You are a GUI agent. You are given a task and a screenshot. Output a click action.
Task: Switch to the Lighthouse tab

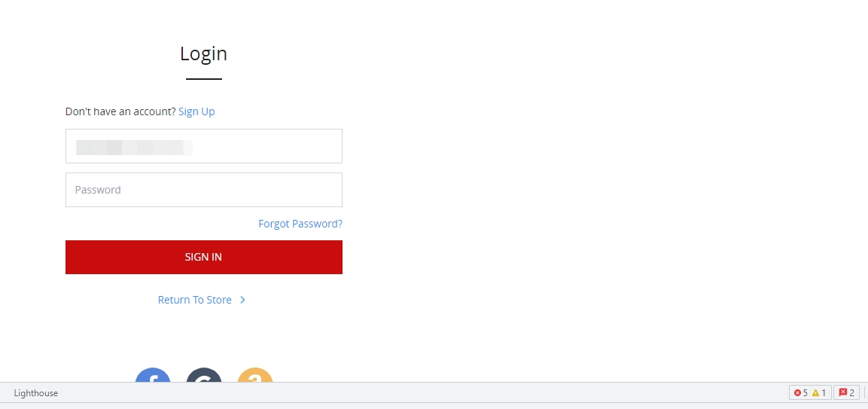point(36,393)
